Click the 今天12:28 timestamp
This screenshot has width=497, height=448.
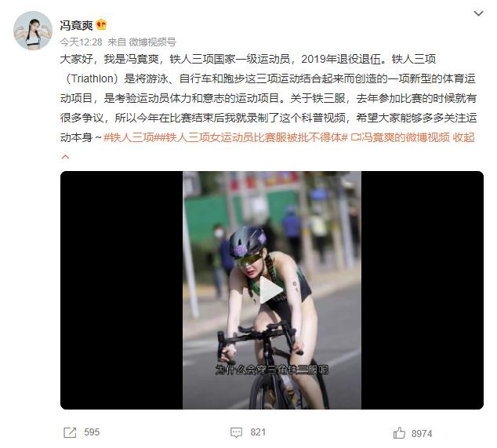click(82, 42)
